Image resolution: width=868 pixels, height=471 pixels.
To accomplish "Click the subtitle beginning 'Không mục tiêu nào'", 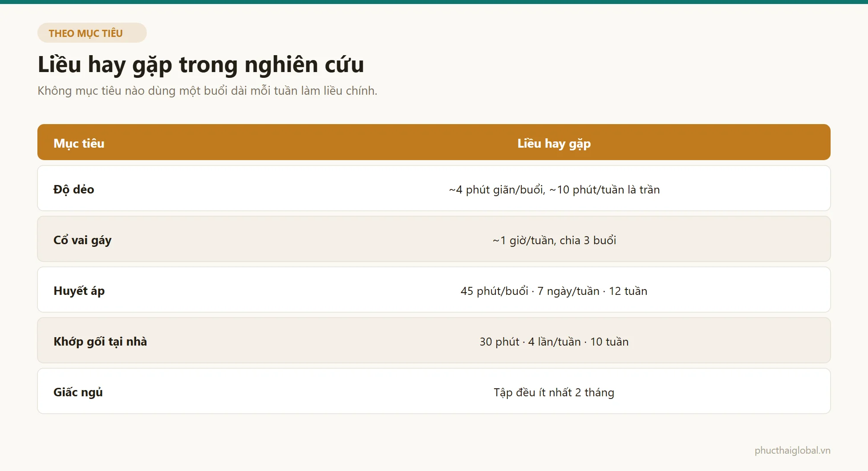I will (x=207, y=91).
